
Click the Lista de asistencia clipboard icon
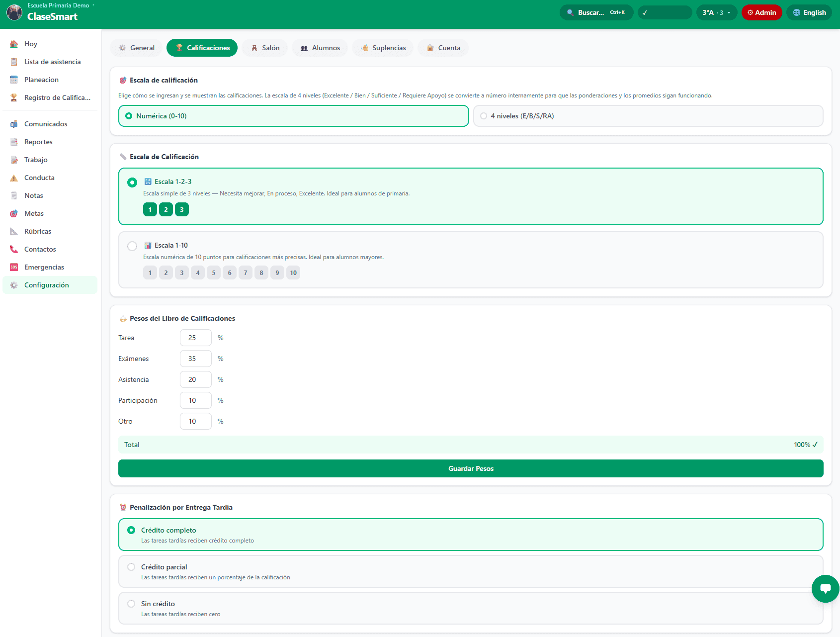[14, 62]
